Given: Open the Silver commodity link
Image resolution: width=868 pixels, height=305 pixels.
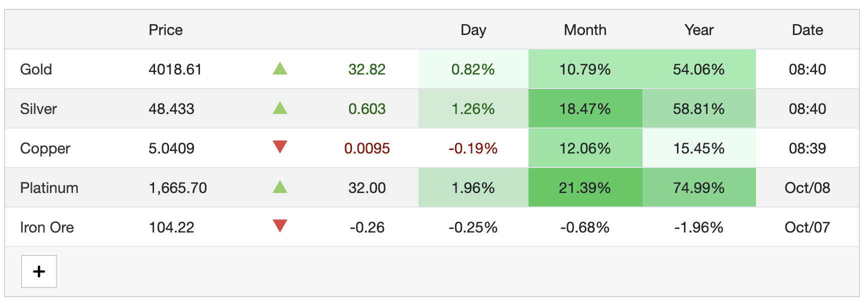Looking at the screenshot, I should click(38, 109).
